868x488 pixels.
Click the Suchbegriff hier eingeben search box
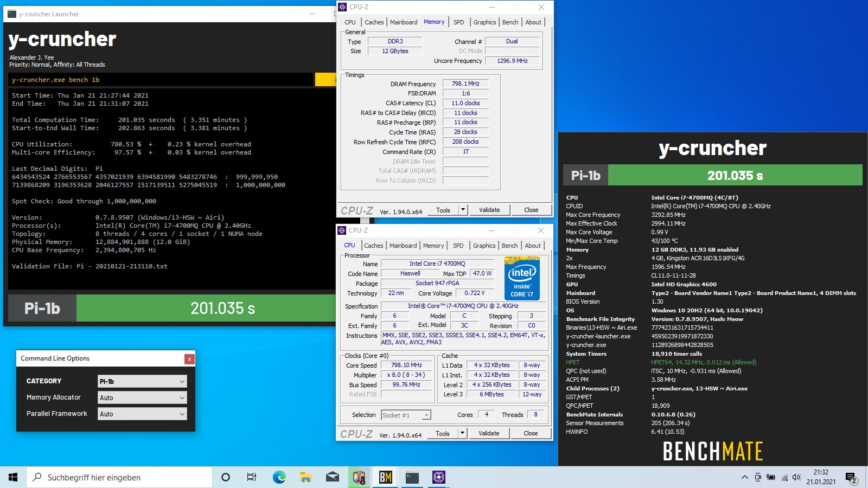(x=119, y=477)
